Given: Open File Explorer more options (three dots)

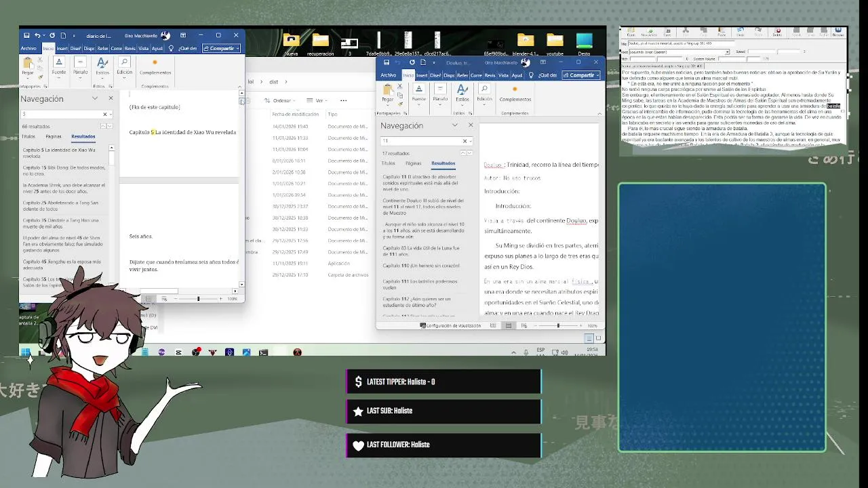Looking at the screenshot, I should pos(343,100).
